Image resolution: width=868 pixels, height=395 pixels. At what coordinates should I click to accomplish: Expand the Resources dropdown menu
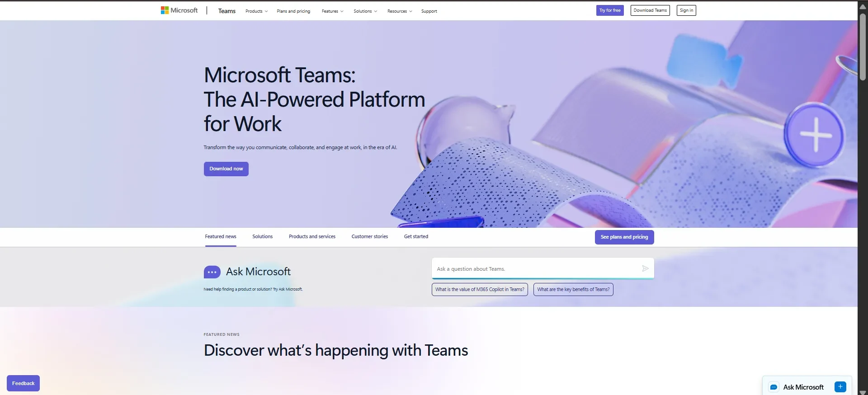(400, 11)
